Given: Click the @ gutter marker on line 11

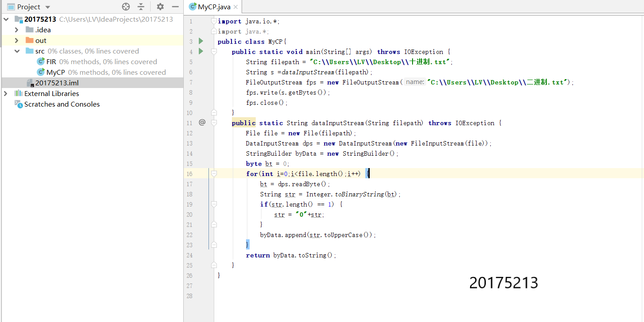Looking at the screenshot, I should (202, 123).
